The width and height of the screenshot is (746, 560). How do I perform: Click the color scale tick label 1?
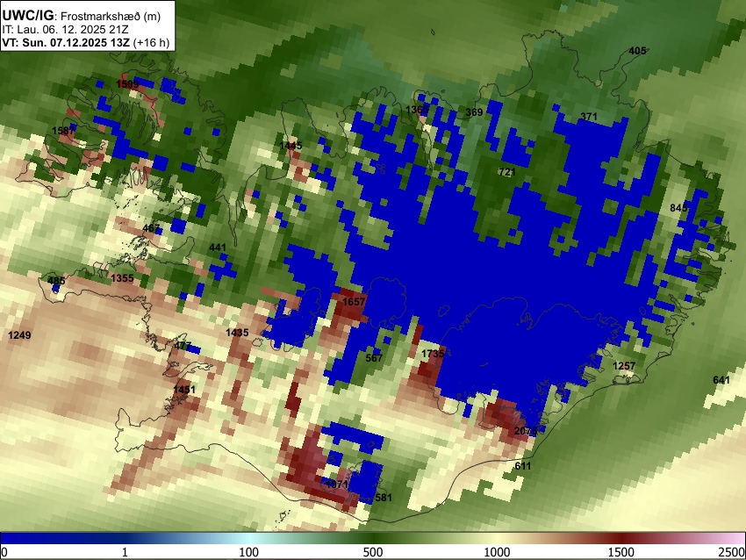[x=125, y=552]
